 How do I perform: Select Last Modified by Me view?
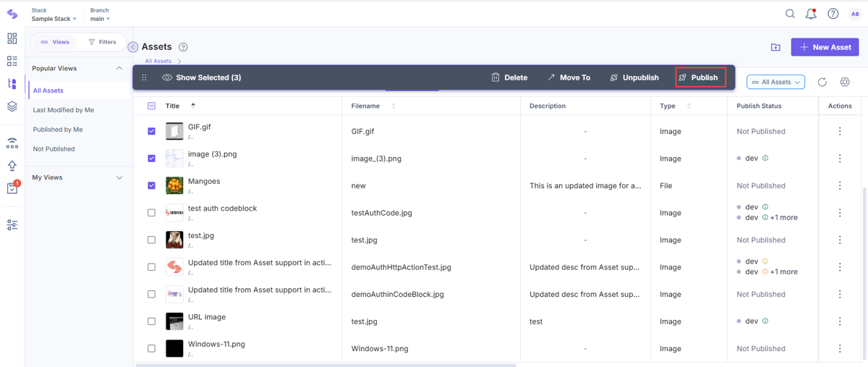pyautogui.click(x=64, y=110)
